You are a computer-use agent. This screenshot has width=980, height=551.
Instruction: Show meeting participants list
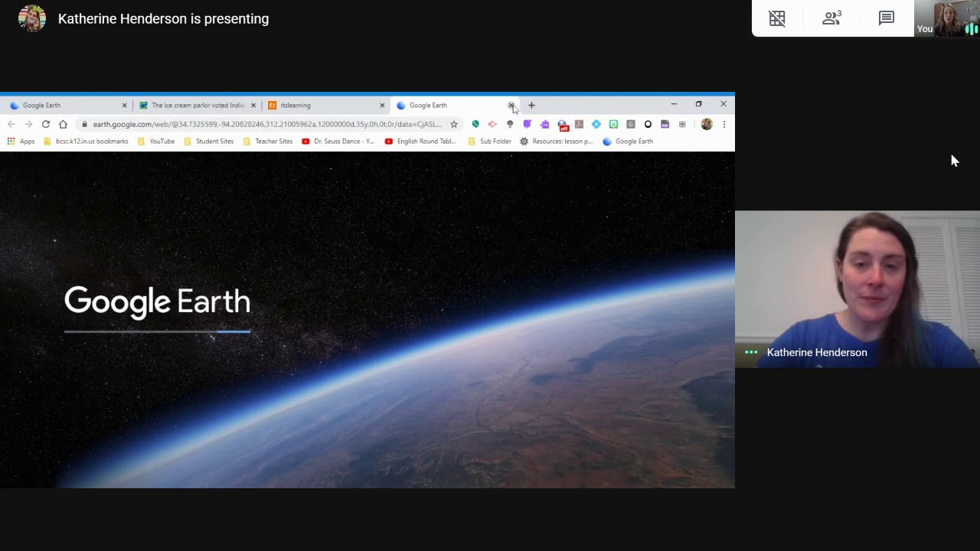[x=831, y=18]
